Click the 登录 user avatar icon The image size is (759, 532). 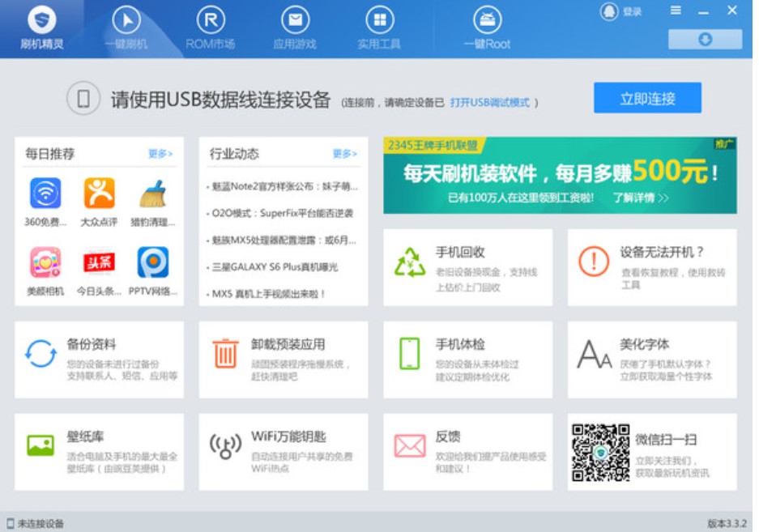click(608, 11)
